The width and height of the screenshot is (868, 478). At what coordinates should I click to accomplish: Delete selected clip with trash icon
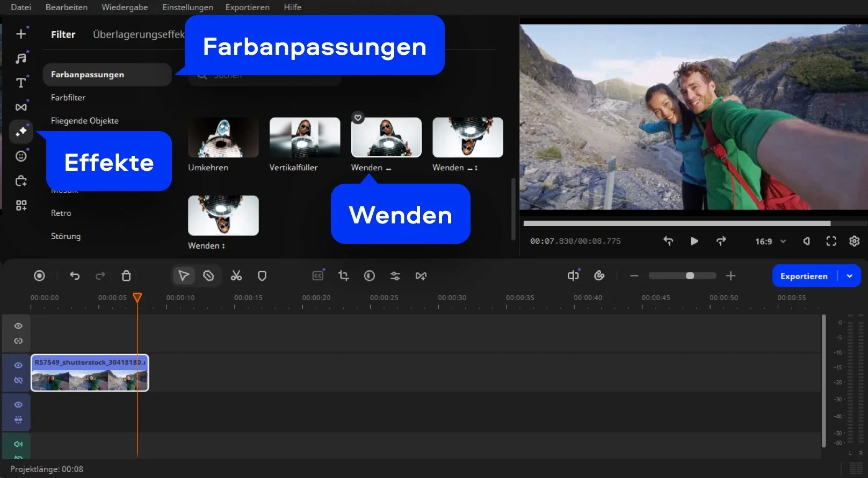pyautogui.click(x=126, y=276)
